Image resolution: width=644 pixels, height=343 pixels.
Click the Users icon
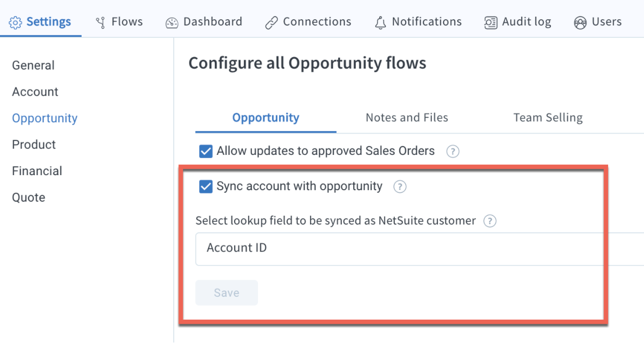580,22
